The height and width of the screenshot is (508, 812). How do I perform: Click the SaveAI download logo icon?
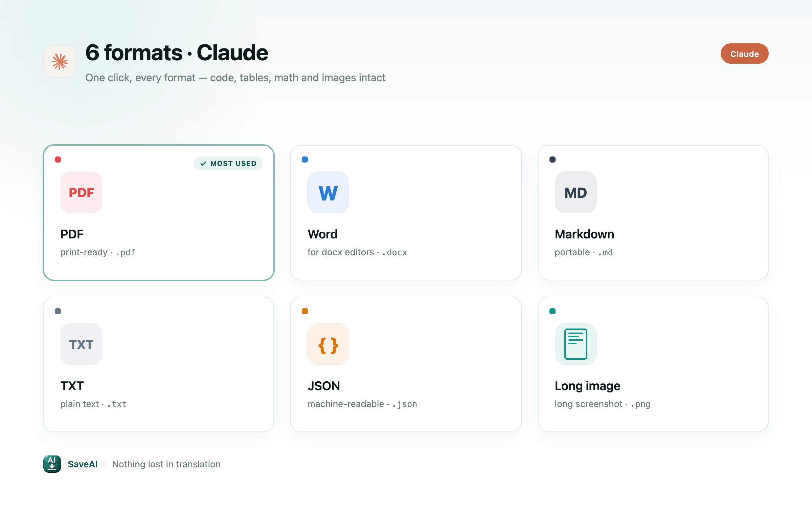click(x=52, y=464)
